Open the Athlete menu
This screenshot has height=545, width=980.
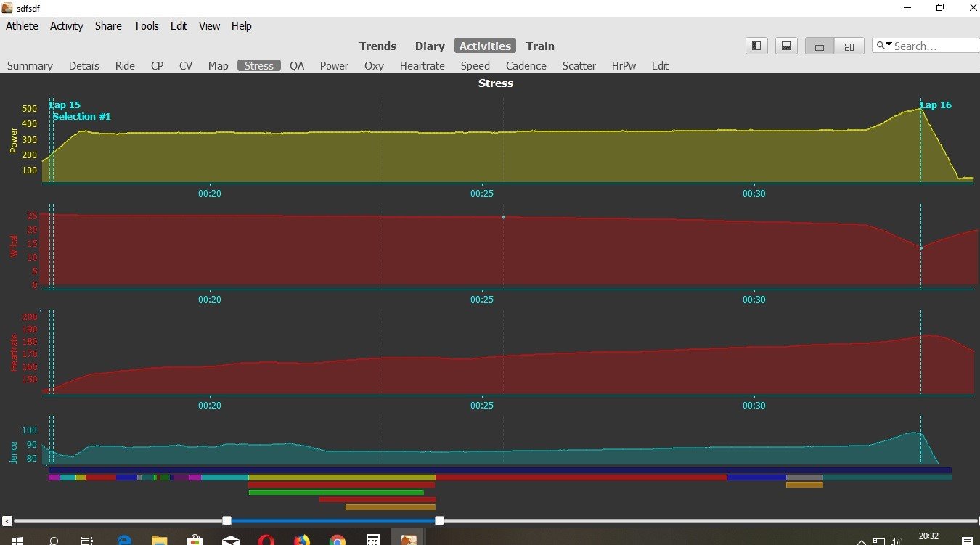pos(22,25)
